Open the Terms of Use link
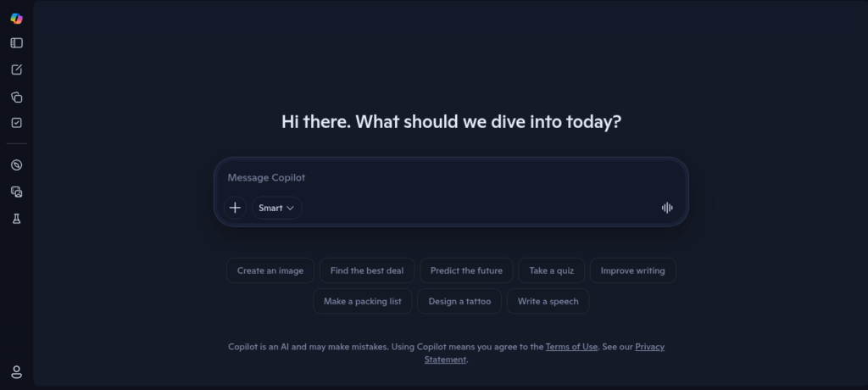Screen dimensions: 868x390 [x=571, y=347]
